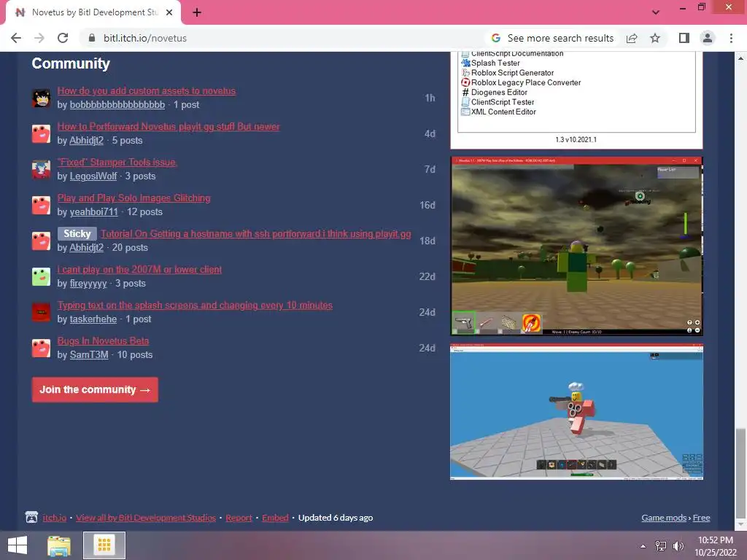The height and width of the screenshot is (560, 747).
Task: Click taskerhehe's dark red avatar
Action: 41,312
